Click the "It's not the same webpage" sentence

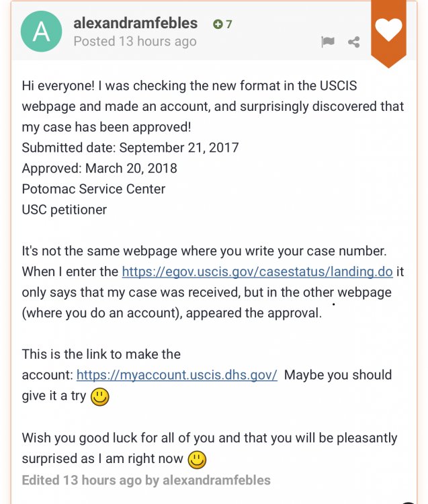(x=204, y=251)
